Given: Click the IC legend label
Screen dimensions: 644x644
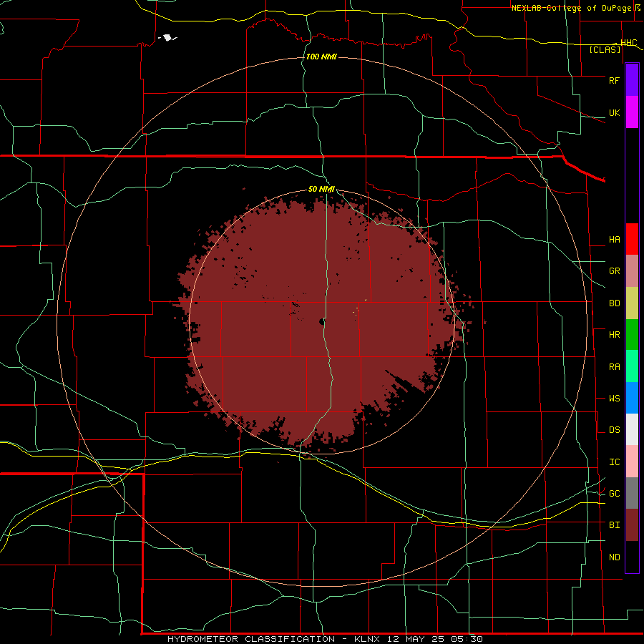Looking at the screenshot, I should click(614, 462).
